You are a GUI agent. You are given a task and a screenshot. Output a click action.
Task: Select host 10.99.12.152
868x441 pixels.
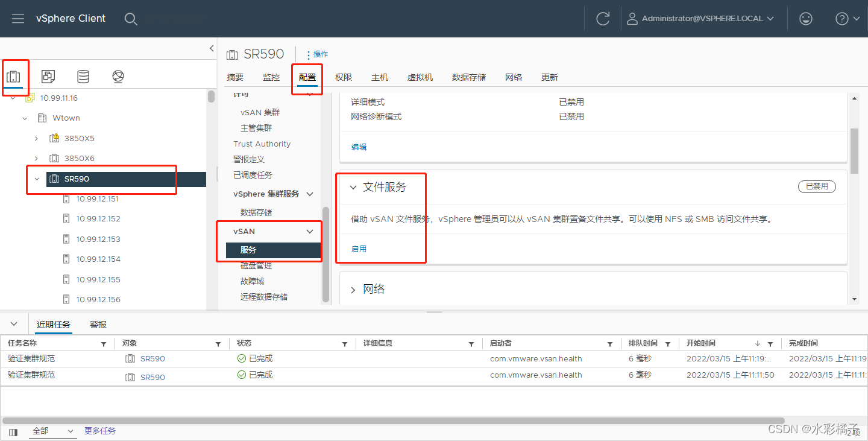point(98,219)
